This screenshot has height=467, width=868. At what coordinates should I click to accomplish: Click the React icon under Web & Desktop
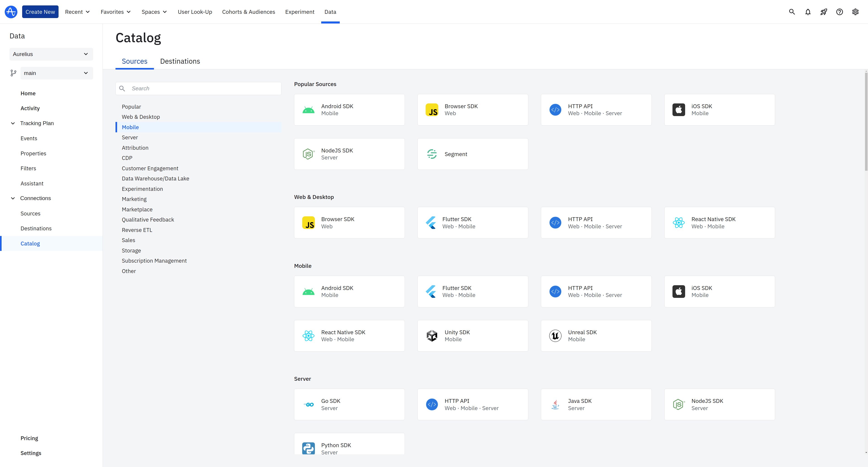click(679, 223)
